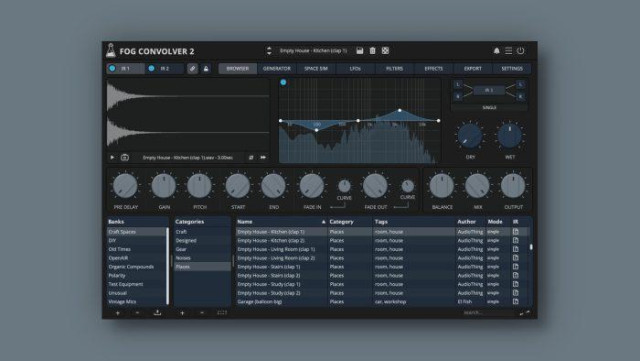Screen dimensions: 640x361
Task: Select Empty House - Study (clap 1) row
Action: (383, 284)
